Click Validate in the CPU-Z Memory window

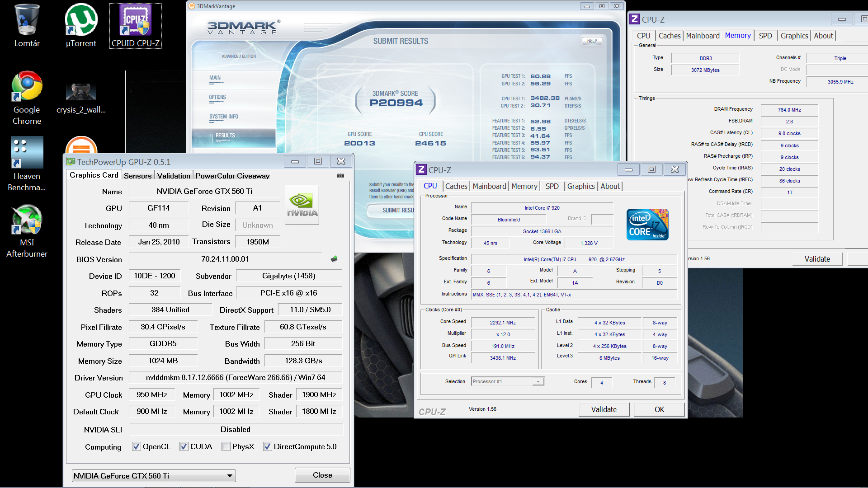(x=817, y=259)
